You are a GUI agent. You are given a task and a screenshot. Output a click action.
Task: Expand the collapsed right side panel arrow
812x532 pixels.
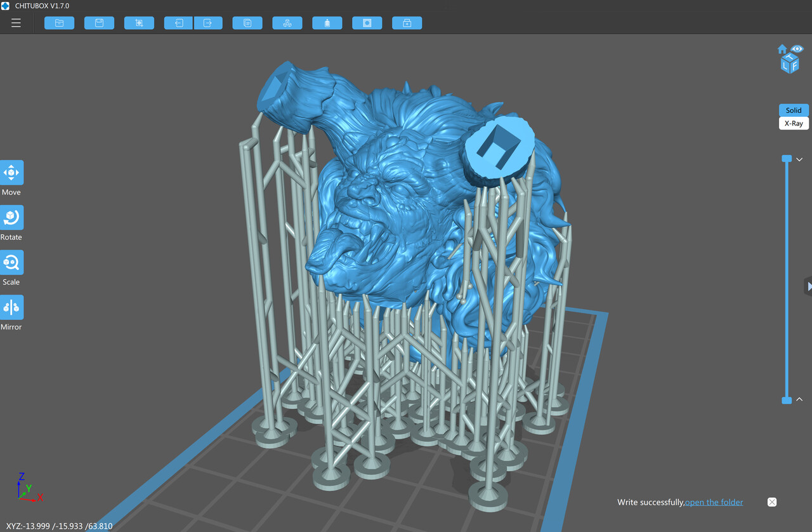pyautogui.click(x=809, y=286)
